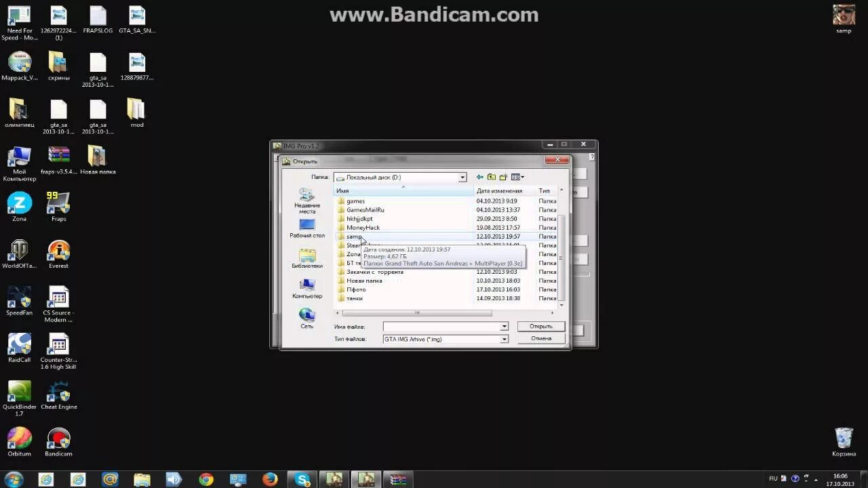Create a new folder via dialog toolbar icon
This screenshot has width=868, height=488.
pos(503,177)
